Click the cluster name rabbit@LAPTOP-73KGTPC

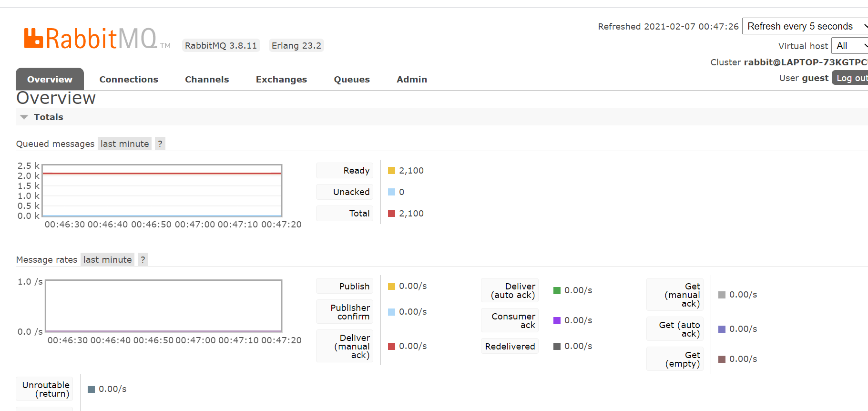point(806,62)
